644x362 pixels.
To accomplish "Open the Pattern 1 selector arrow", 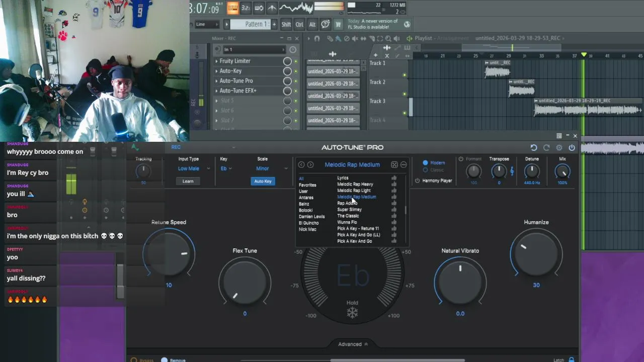I will [226, 24].
